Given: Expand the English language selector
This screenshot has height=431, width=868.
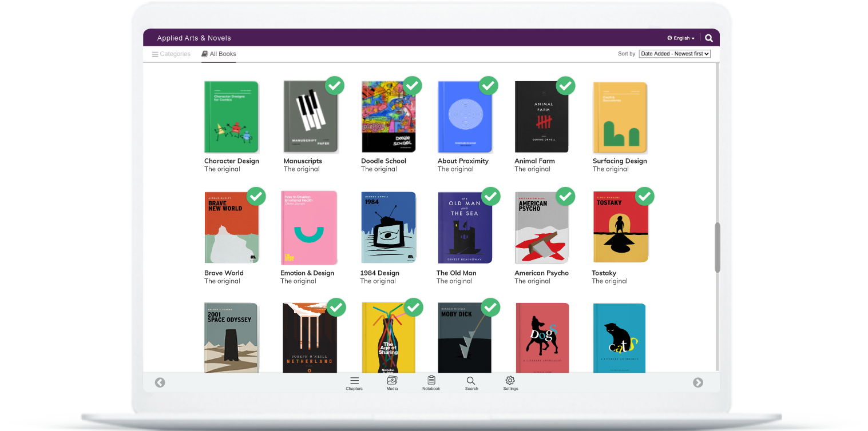Looking at the screenshot, I should point(681,38).
